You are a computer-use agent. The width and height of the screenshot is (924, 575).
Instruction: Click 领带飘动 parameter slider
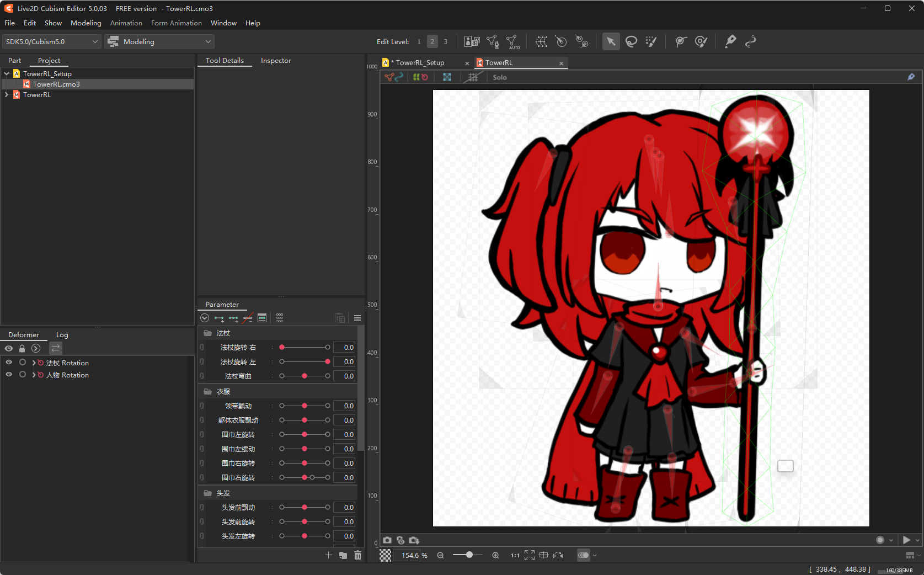[x=305, y=406]
